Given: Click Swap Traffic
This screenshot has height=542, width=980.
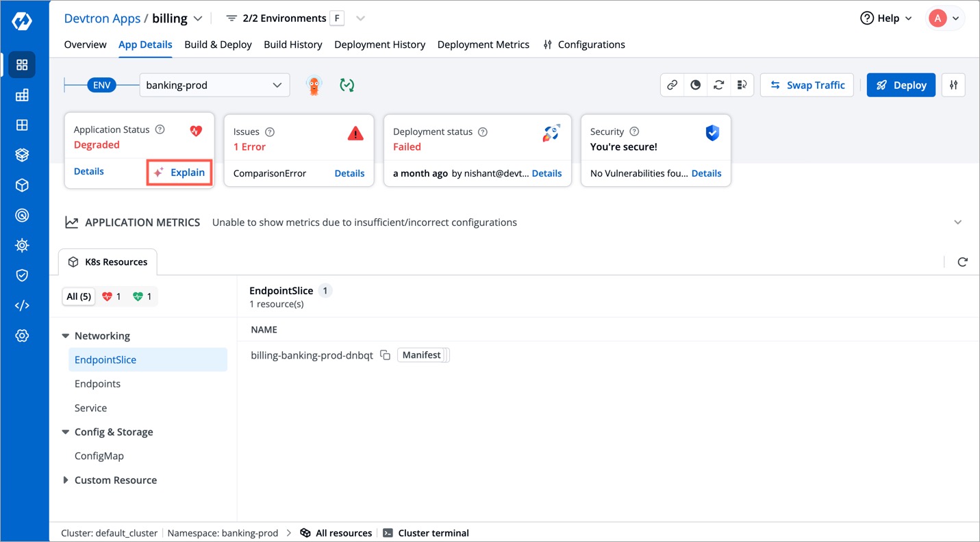Looking at the screenshot, I should point(807,85).
